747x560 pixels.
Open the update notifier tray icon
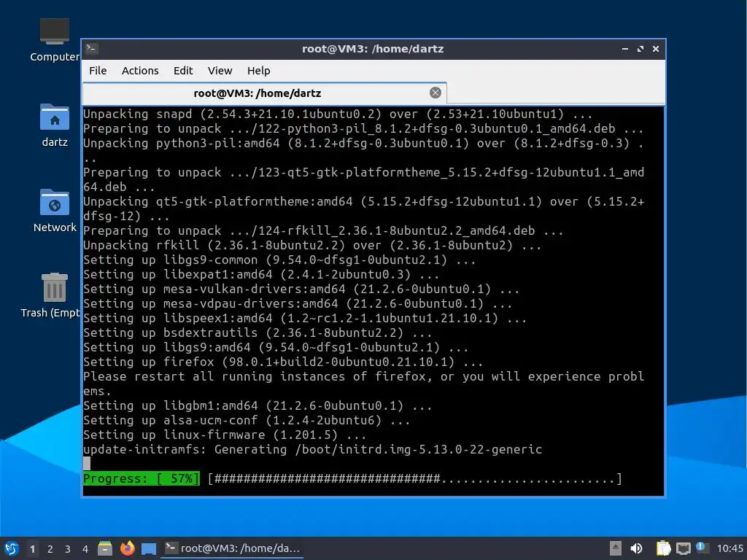(703, 548)
